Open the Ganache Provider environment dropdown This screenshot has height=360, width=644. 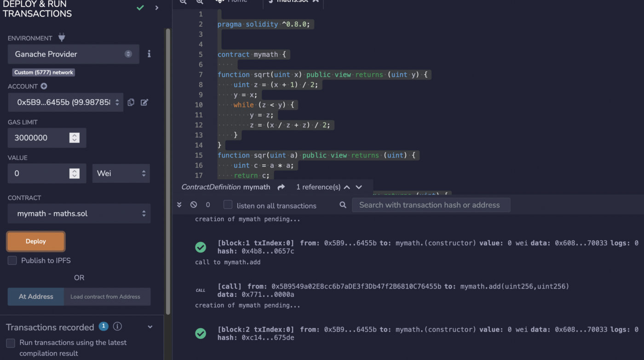(x=74, y=54)
